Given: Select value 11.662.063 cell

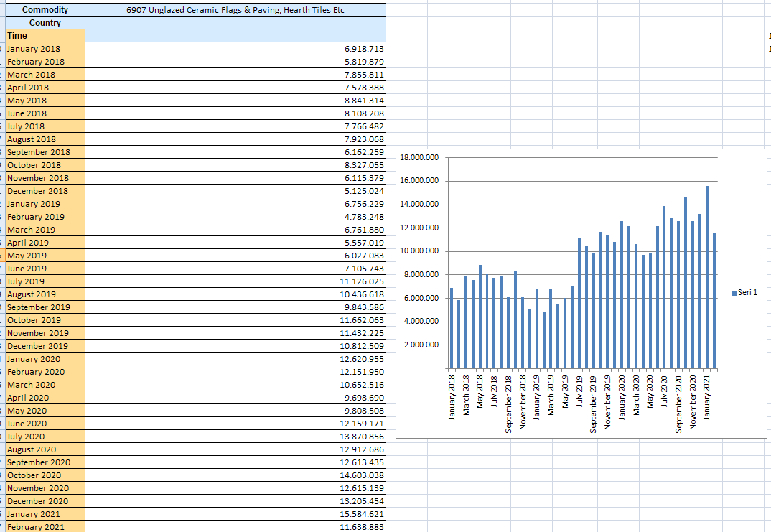Looking at the screenshot, I should point(235,320).
